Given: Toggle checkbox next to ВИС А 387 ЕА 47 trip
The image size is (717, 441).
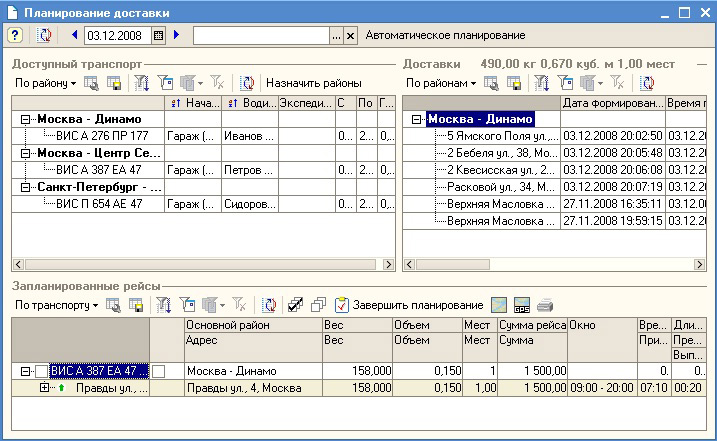Looking at the screenshot, I should [x=42, y=371].
